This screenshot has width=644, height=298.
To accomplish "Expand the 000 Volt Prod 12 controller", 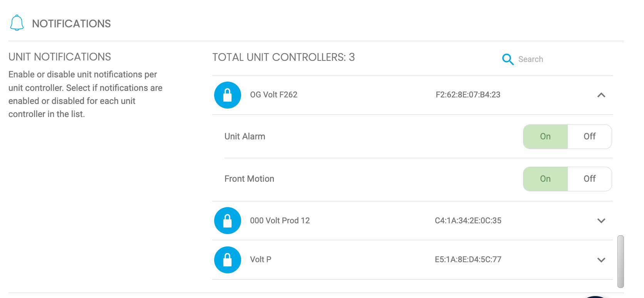I will pos(601,221).
